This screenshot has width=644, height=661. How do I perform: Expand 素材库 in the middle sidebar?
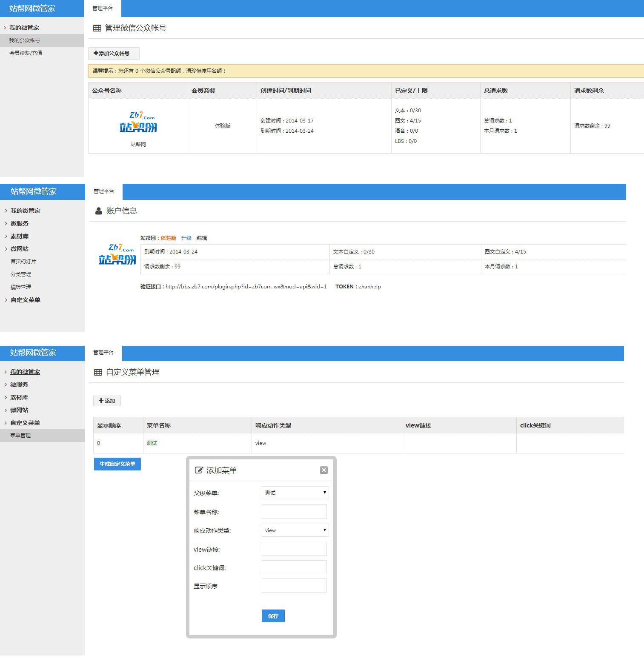pos(20,236)
